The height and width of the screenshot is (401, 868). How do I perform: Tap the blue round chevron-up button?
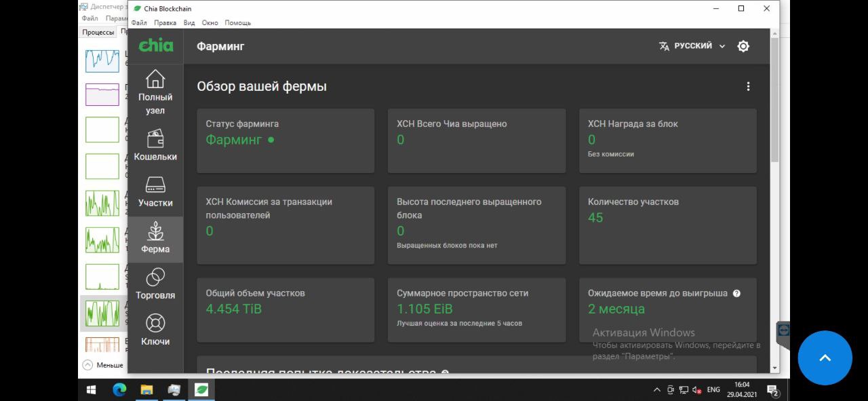(825, 358)
